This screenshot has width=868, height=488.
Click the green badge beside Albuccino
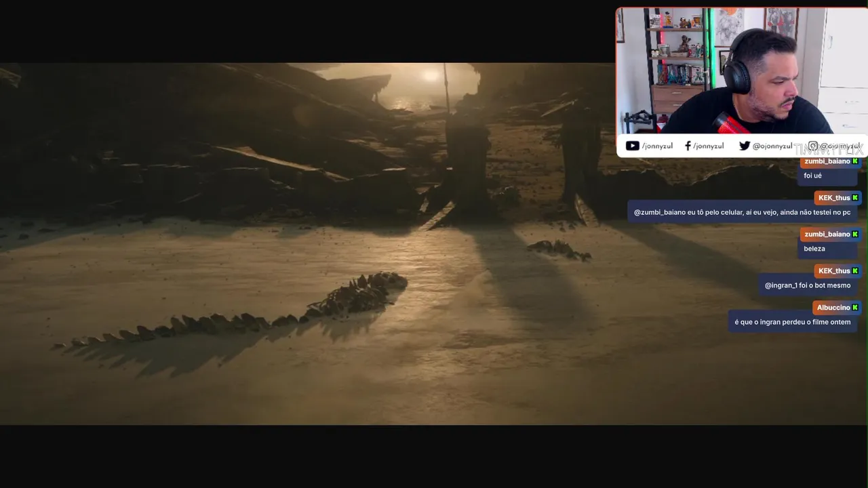click(x=855, y=308)
